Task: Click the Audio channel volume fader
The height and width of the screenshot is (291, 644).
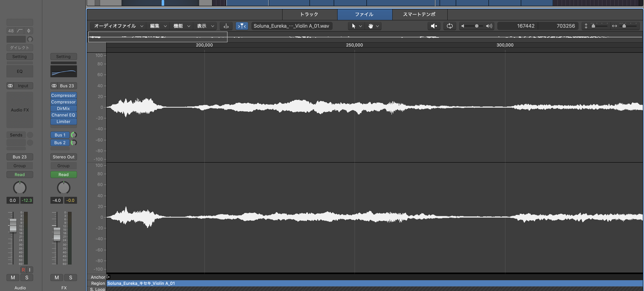Action: point(13,225)
